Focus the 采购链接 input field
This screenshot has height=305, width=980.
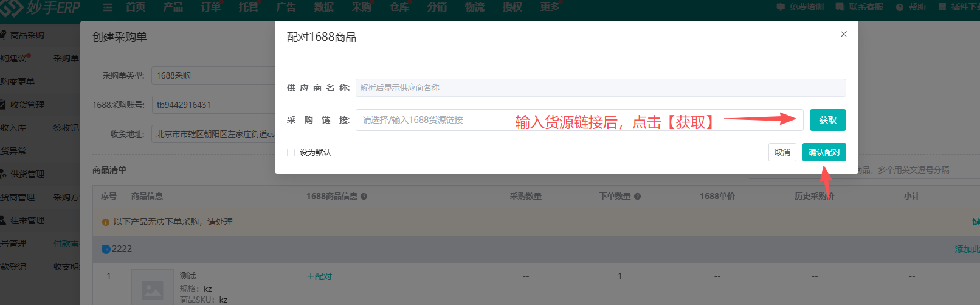tap(579, 120)
